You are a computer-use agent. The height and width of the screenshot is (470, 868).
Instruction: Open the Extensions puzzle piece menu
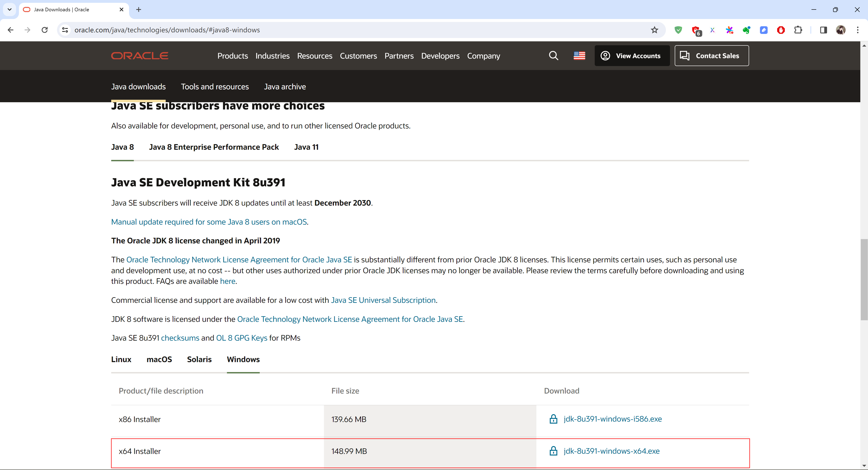coord(798,30)
